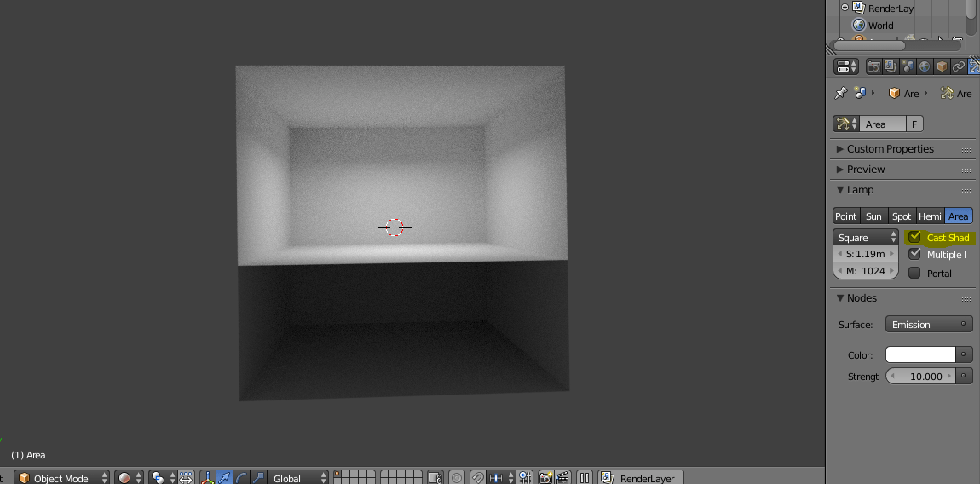Click the Strength 10.000 field

[920, 377]
